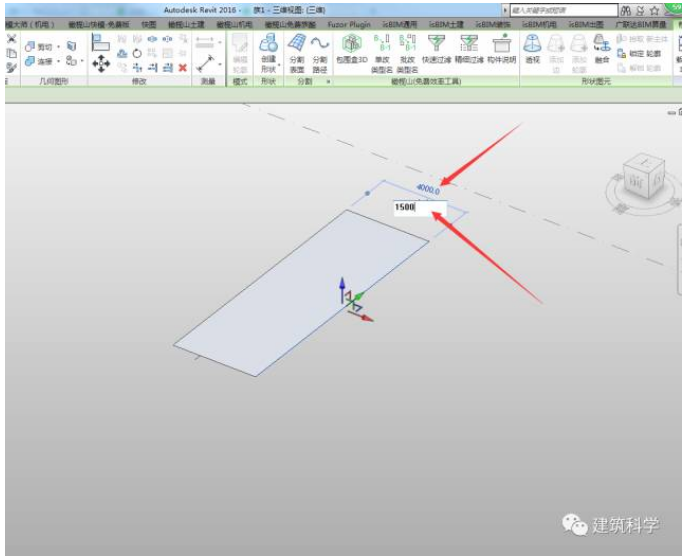Click the 透视 (X-Ray) tool

click(x=532, y=49)
